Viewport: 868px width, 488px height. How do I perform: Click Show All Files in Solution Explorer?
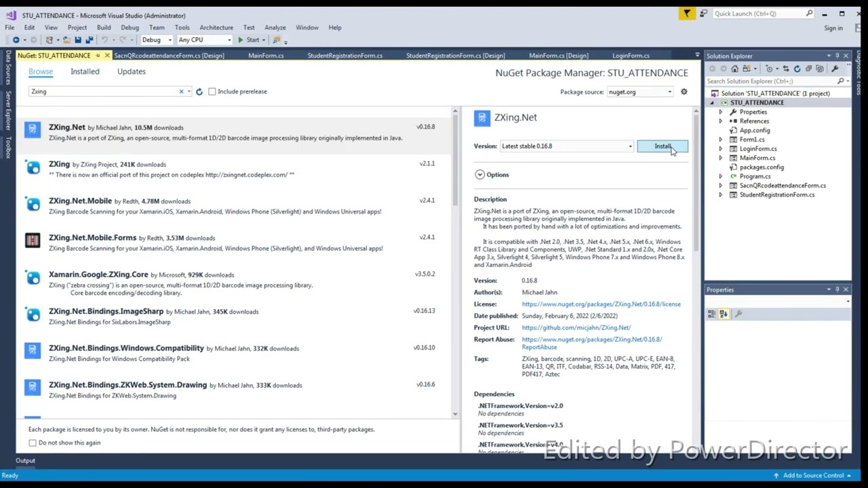pyautogui.click(x=819, y=68)
